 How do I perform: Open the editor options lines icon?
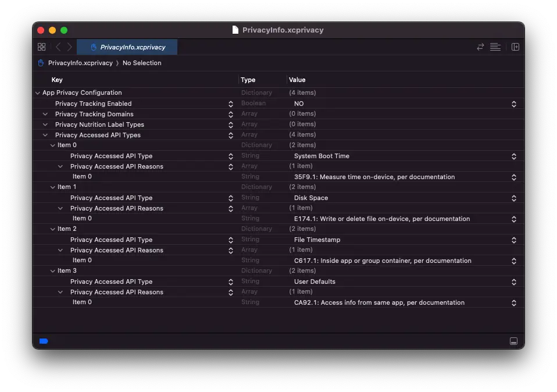[495, 47]
